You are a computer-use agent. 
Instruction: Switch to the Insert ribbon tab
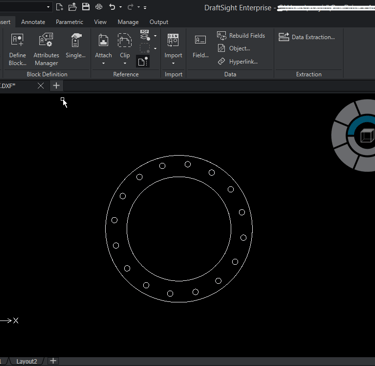(5, 22)
